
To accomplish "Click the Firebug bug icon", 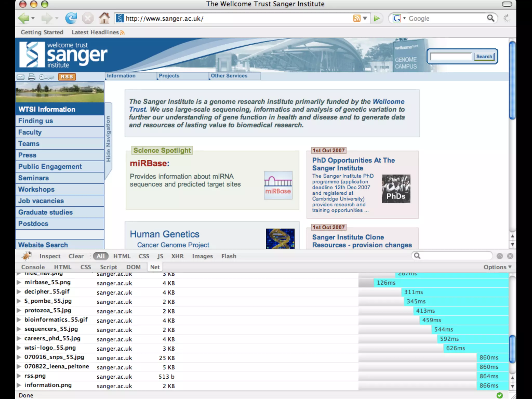I will tap(27, 256).
